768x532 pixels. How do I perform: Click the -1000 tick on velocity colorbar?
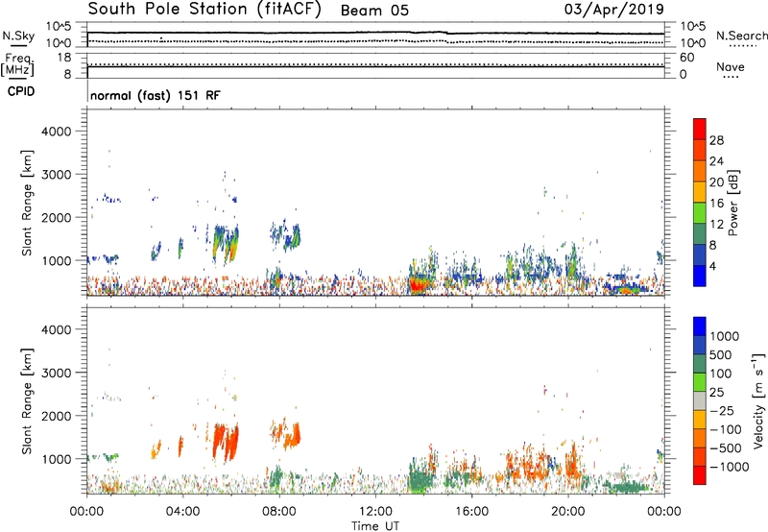tap(730, 467)
